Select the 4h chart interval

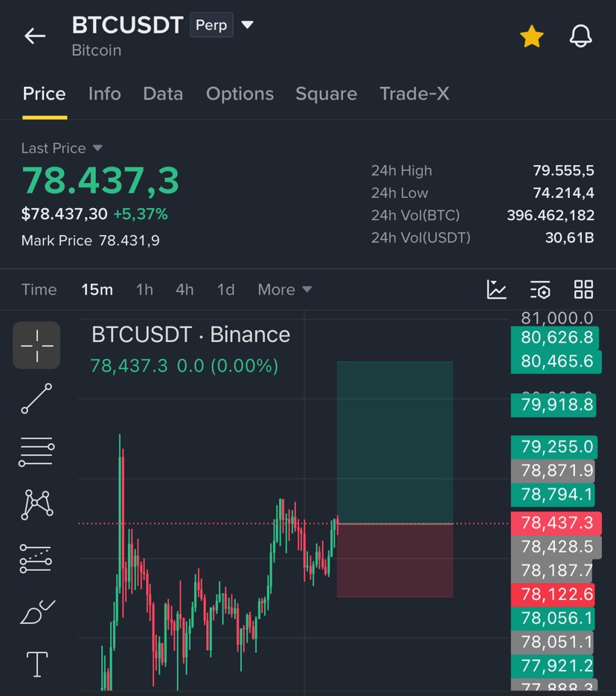(x=185, y=289)
